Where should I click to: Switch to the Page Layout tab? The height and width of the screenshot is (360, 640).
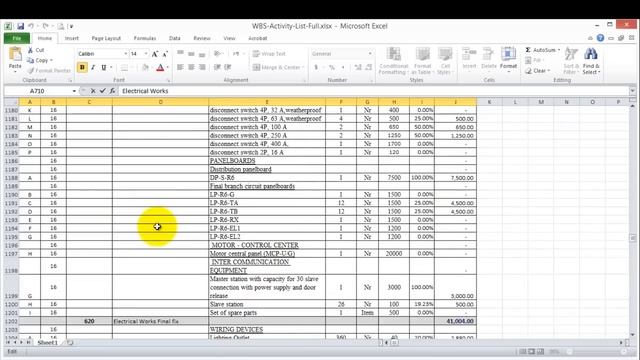pyautogui.click(x=106, y=38)
